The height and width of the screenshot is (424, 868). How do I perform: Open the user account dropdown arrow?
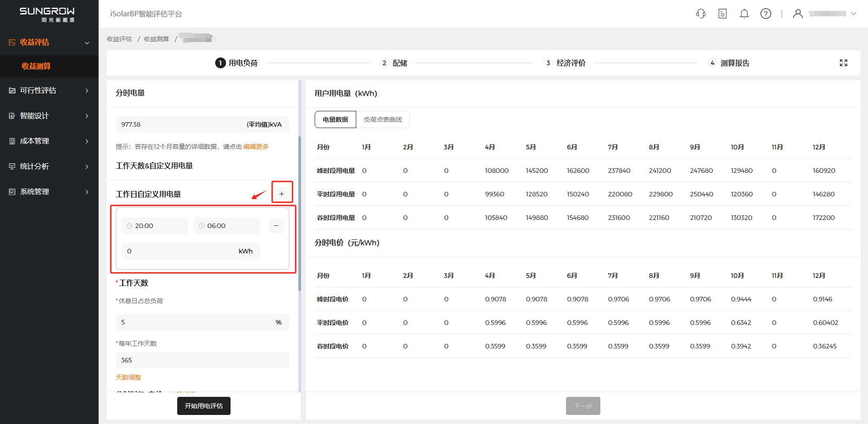854,14
